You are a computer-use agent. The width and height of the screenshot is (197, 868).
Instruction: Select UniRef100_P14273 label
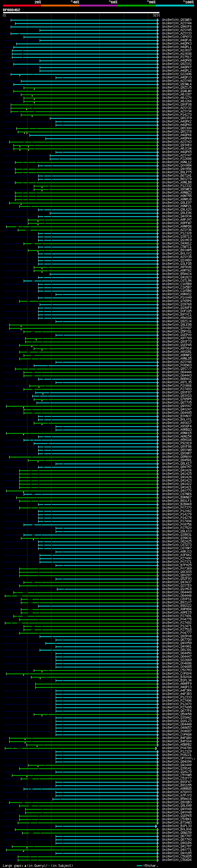click(176, 115)
